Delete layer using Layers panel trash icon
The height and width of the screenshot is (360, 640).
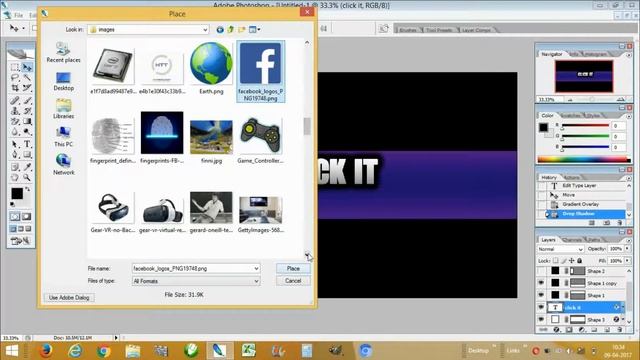click(620, 329)
